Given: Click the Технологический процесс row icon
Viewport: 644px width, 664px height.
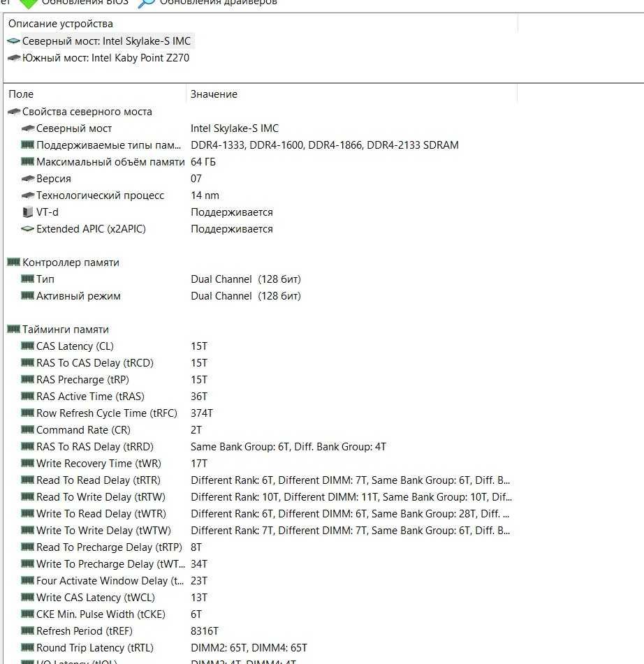Looking at the screenshot, I should pos(27,195).
